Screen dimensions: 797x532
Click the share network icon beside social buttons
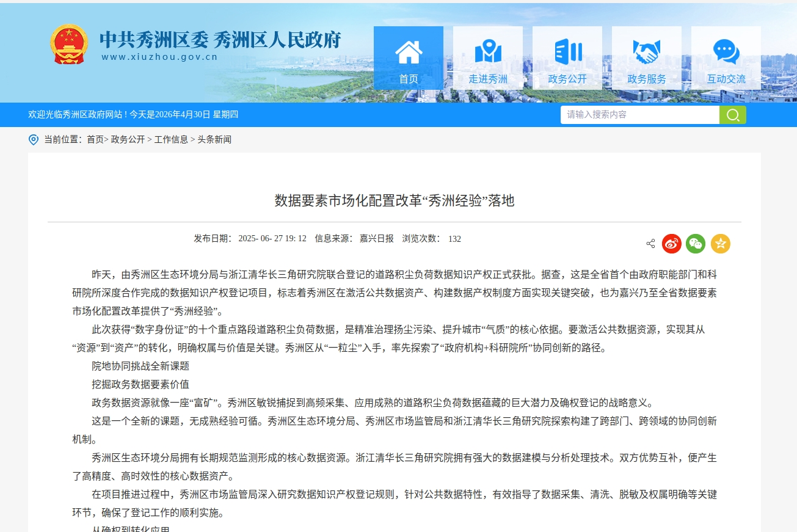coord(650,243)
